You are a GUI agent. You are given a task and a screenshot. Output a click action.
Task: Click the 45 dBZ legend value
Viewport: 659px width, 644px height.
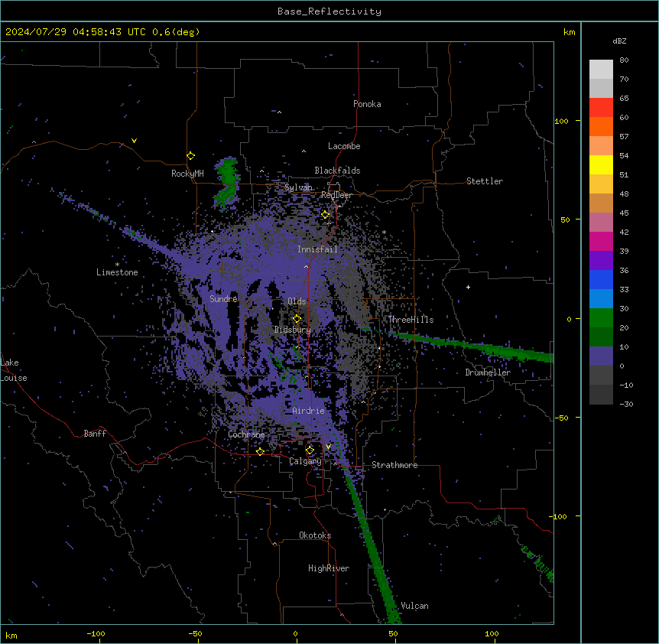point(624,213)
